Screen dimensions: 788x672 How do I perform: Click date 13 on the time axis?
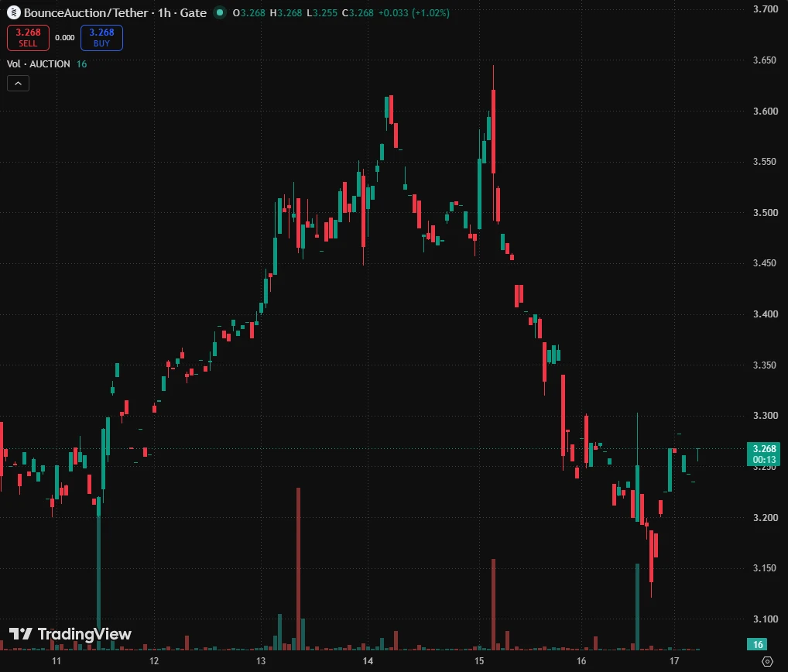tap(261, 661)
